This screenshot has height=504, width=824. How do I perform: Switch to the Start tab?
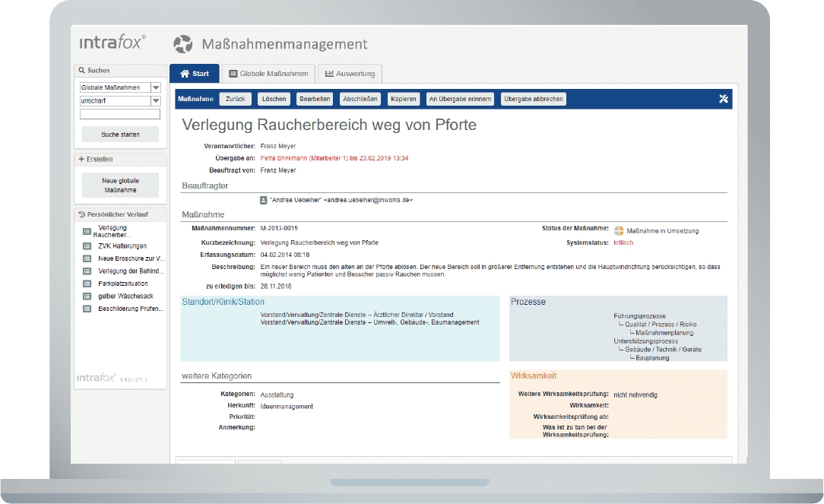pos(195,74)
